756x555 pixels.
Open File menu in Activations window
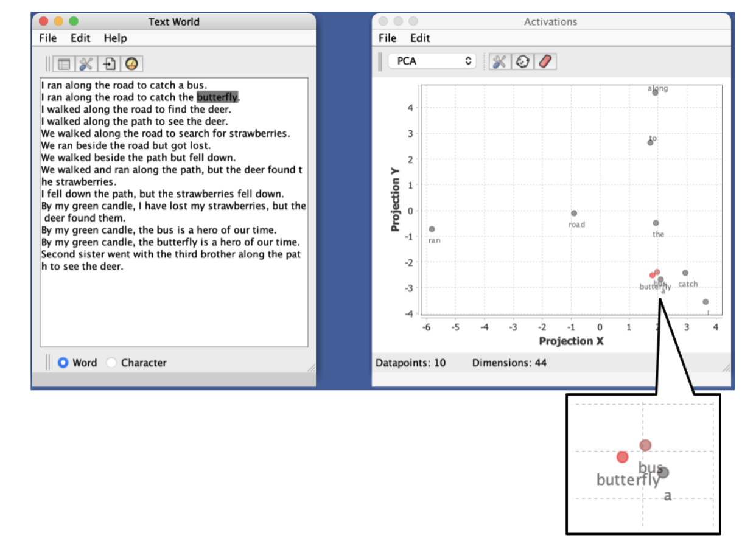387,38
